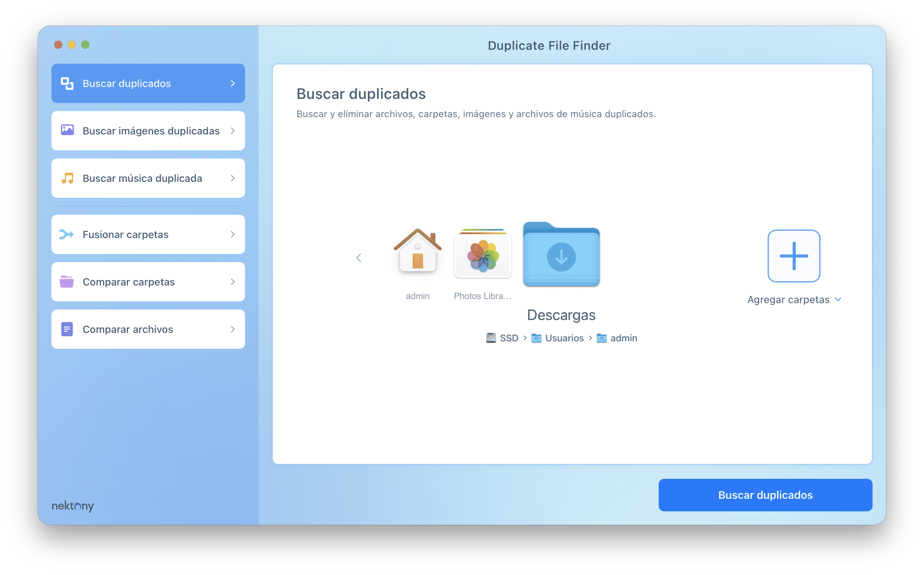Viewport: 924px width, 575px height.
Task: Select the Photos Library icon
Action: [x=483, y=253]
